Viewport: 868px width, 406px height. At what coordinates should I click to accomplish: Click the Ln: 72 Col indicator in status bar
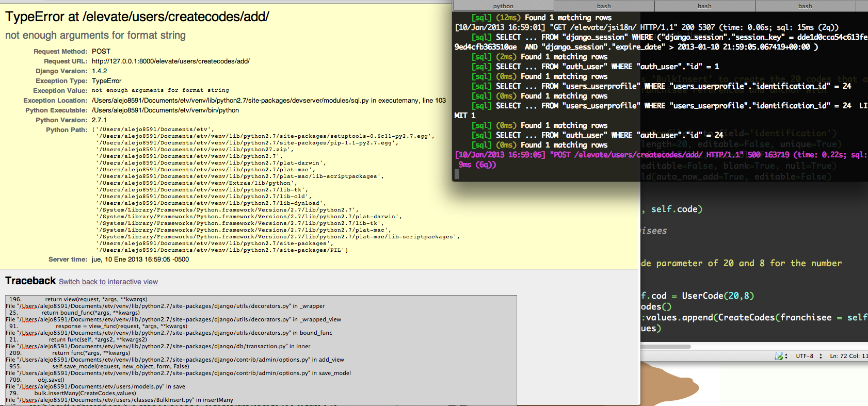click(x=848, y=356)
